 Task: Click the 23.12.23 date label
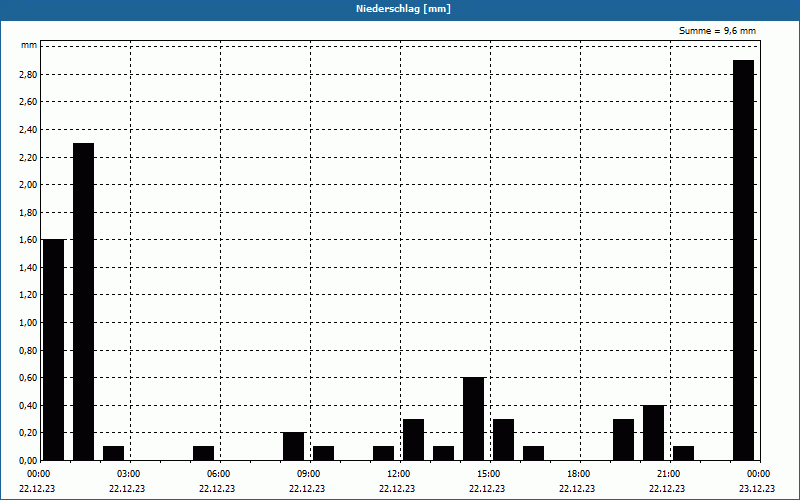757,488
